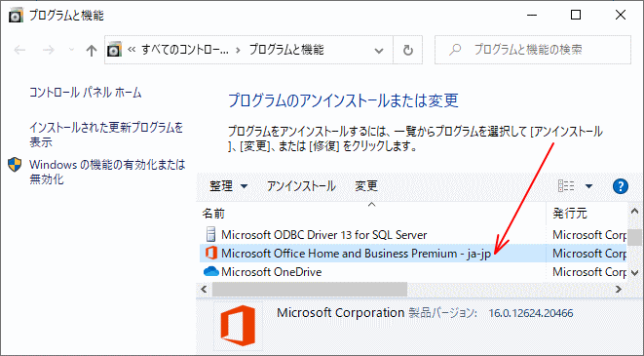Image resolution: width=644 pixels, height=356 pixels.
Task: Open the recent locations dropdown arrow
Action: (x=71, y=50)
